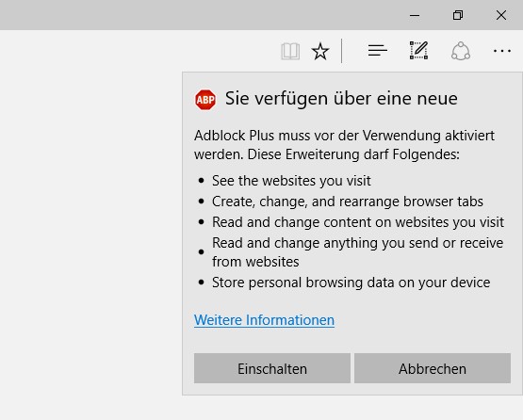Viewport: 523px width, 420px height.
Task: Click the Adblock Plus ABP logo
Action: [x=205, y=99]
